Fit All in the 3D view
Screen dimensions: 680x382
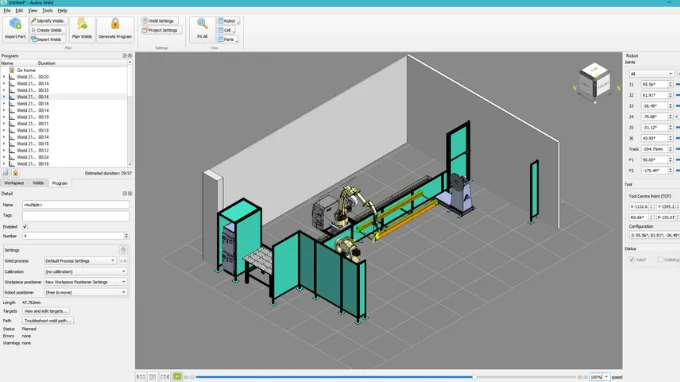(x=202, y=29)
